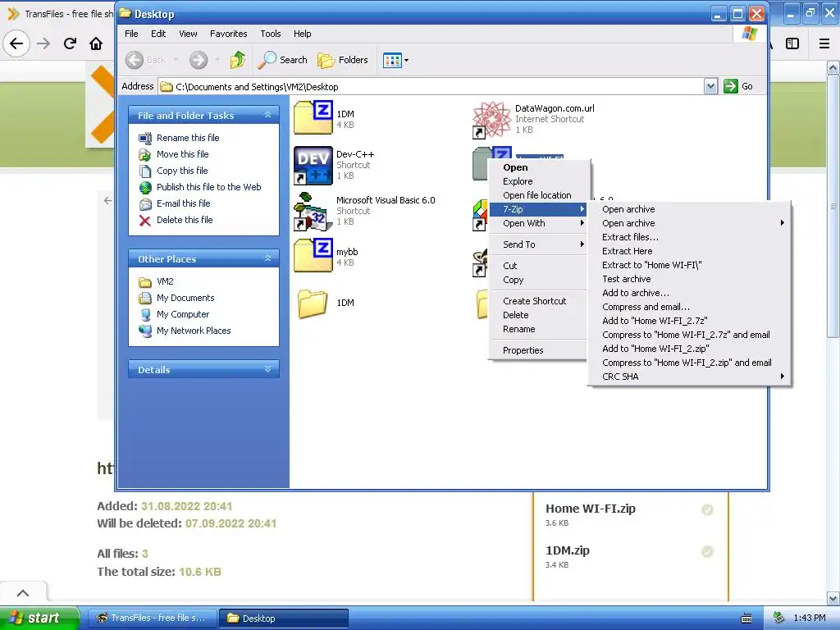Viewport: 840px width, 630px height.
Task: Toggle the Folders pane button
Action: coord(343,60)
